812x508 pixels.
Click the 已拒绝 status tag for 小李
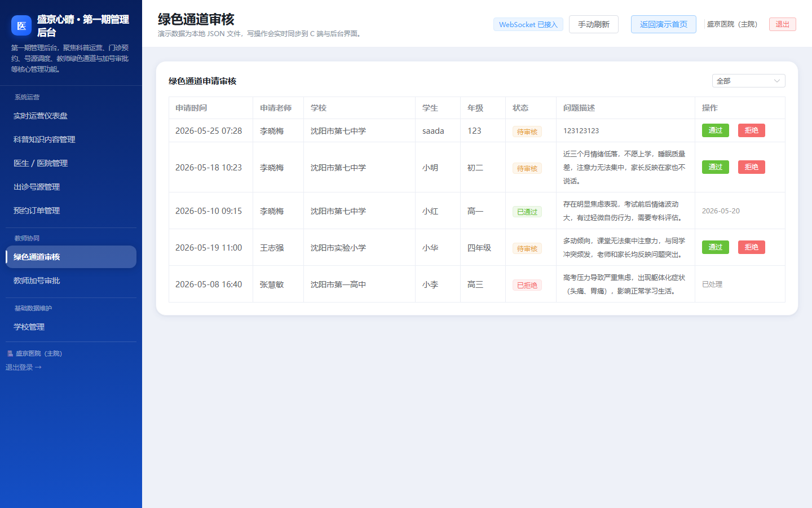527,285
